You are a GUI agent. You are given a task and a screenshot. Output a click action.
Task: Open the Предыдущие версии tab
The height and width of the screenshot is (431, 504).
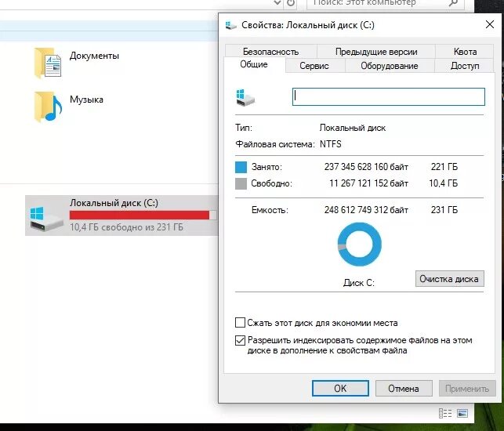pos(376,52)
